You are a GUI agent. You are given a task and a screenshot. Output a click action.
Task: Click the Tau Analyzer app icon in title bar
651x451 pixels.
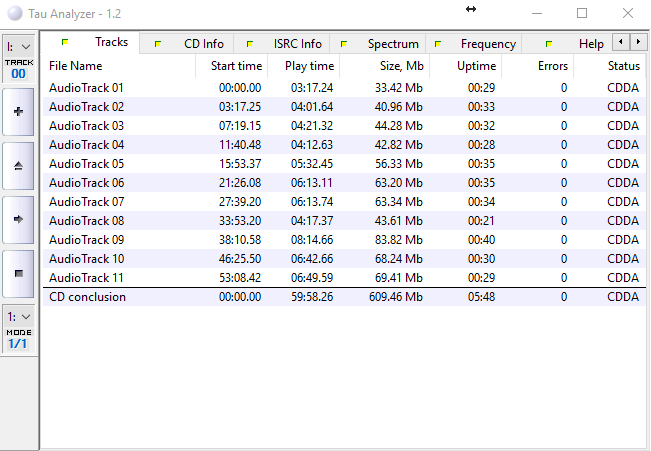click(15, 13)
